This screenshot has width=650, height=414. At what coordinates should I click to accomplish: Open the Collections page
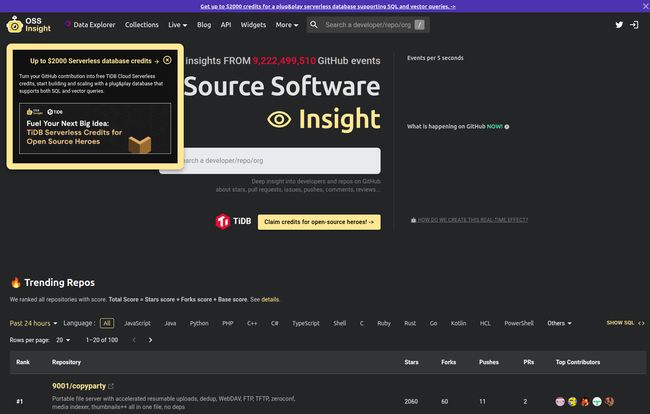[x=142, y=25]
